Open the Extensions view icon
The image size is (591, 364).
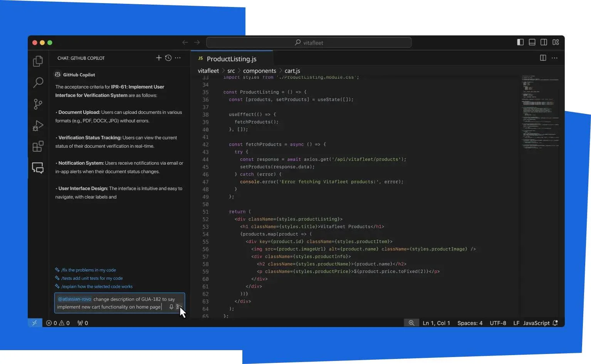pos(38,147)
